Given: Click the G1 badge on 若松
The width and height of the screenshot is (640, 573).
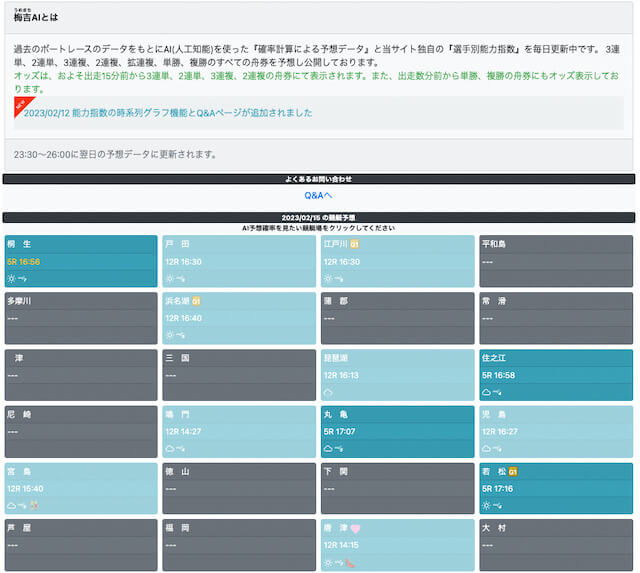Looking at the screenshot, I should [x=513, y=472].
